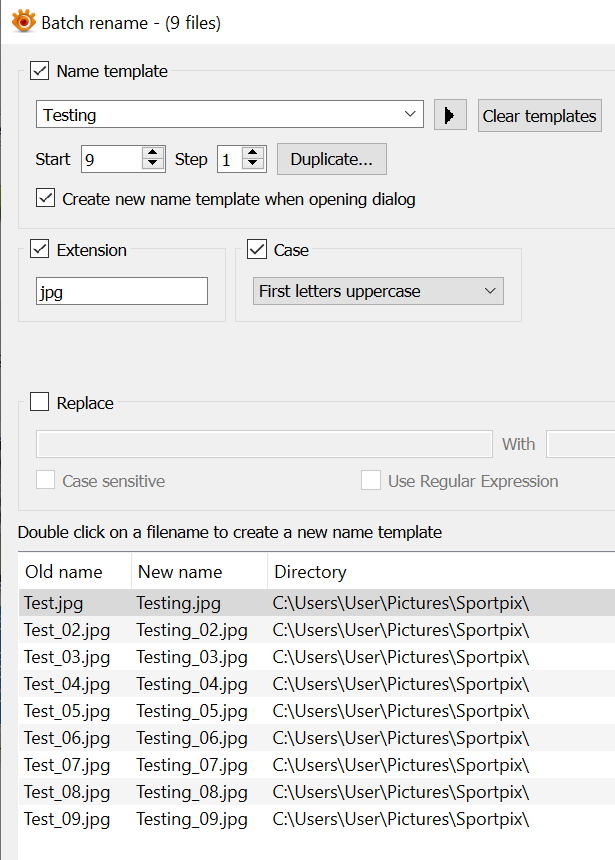Viewport: 615px width, 860px height.
Task: Disable the Extension checkbox
Action: (x=40, y=250)
